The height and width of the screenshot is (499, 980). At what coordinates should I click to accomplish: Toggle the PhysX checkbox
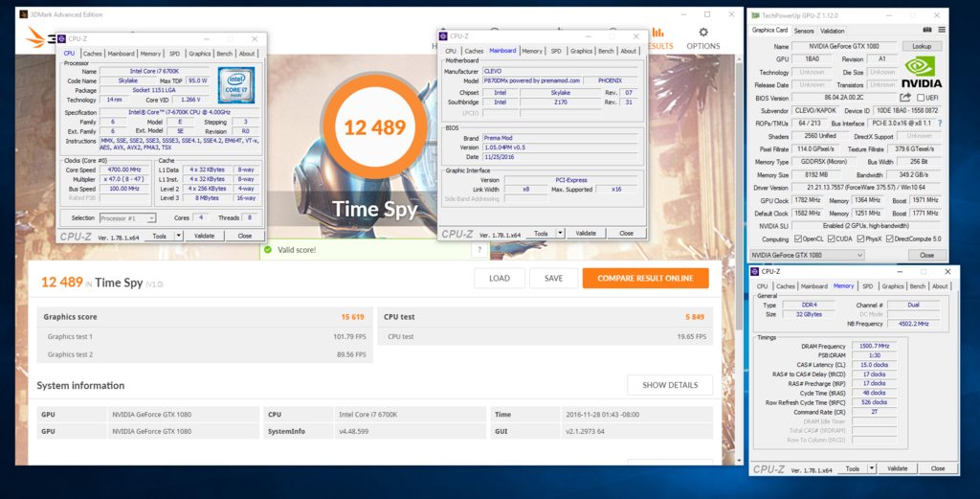(860, 238)
